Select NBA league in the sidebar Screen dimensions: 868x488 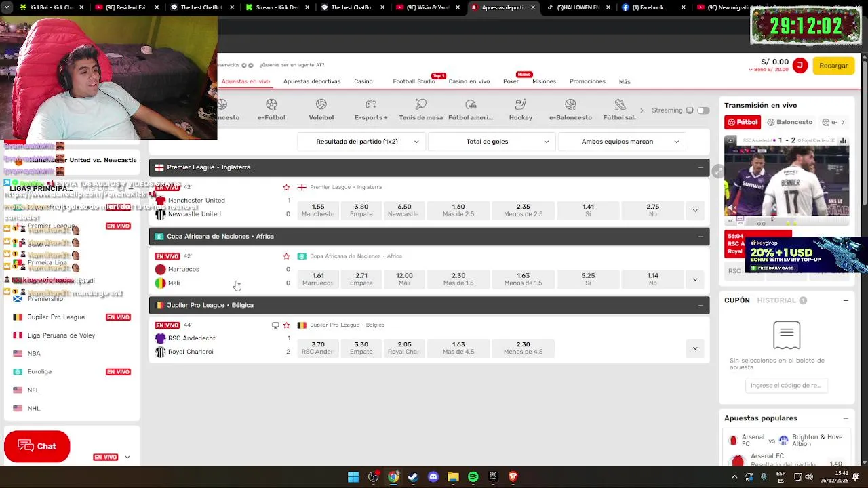tap(34, 354)
